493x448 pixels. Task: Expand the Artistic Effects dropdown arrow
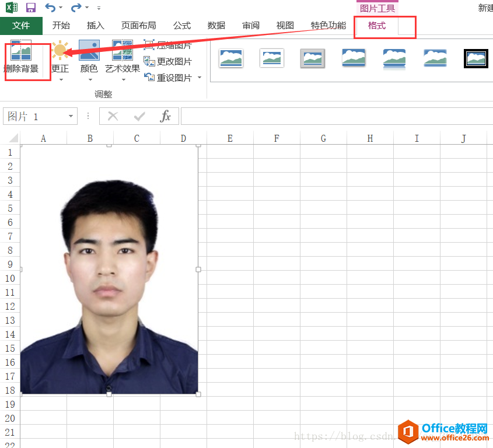pyautogui.click(x=124, y=80)
